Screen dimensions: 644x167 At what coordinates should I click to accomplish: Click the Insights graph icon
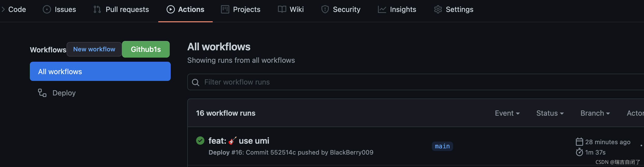pos(382,9)
